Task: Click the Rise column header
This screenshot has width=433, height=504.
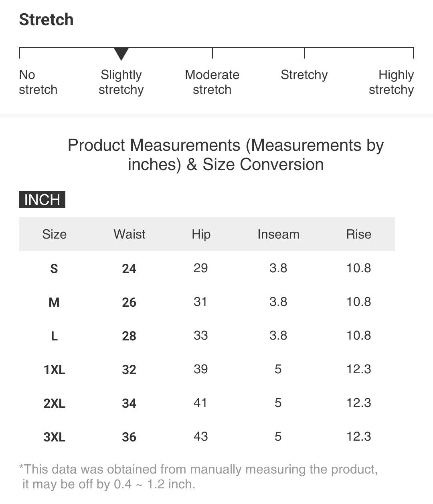Action: [359, 234]
